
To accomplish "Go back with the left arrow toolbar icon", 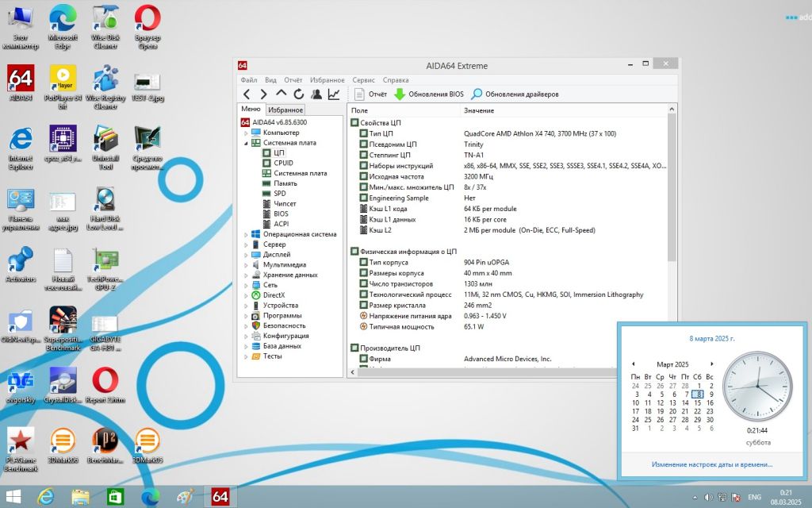I will pos(247,94).
